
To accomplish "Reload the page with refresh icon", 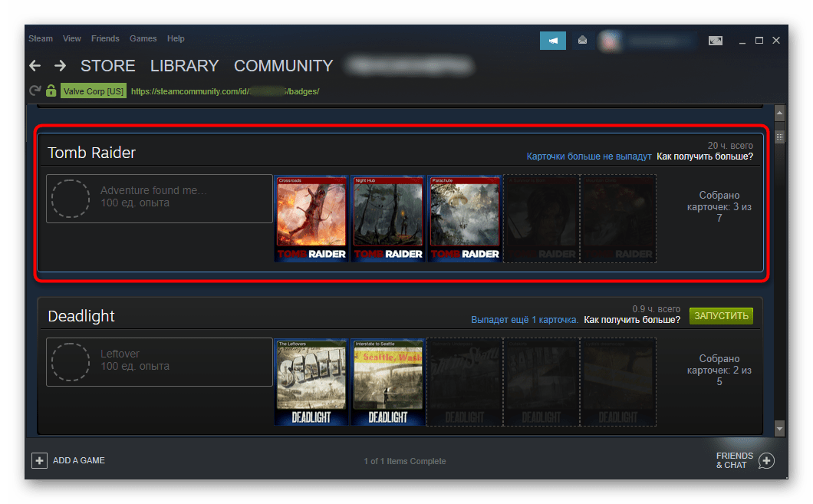I will pos(35,91).
